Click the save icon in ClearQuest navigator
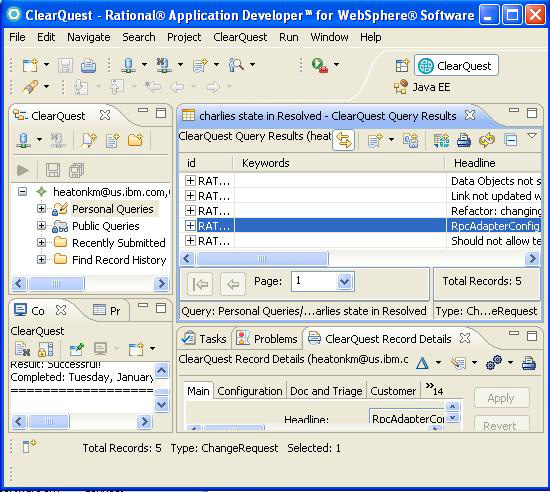This screenshot has height=492, width=550. click(53, 170)
